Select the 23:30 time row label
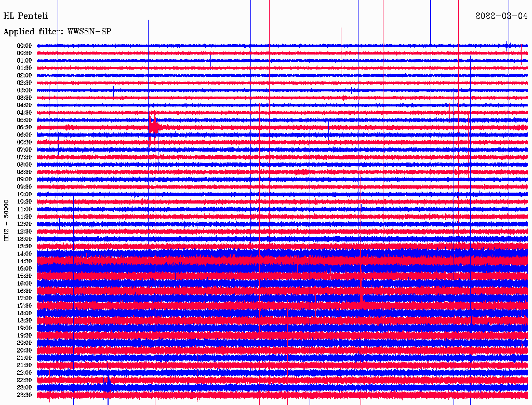 click(x=24, y=395)
